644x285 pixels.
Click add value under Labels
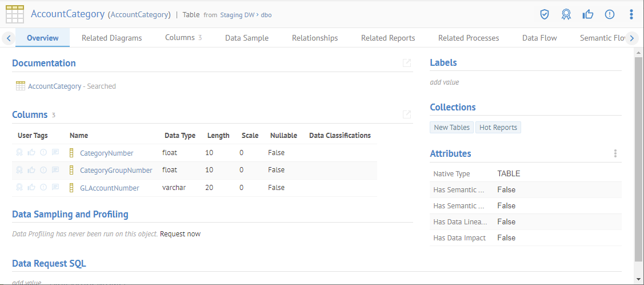[444, 82]
